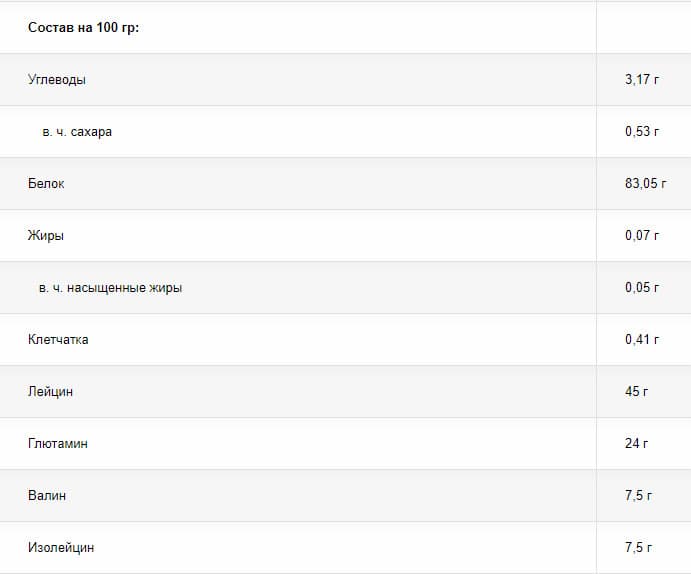This screenshot has width=691, height=574.
Task: Click the '24 г' glutamine value
Action: (x=637, y=444)
